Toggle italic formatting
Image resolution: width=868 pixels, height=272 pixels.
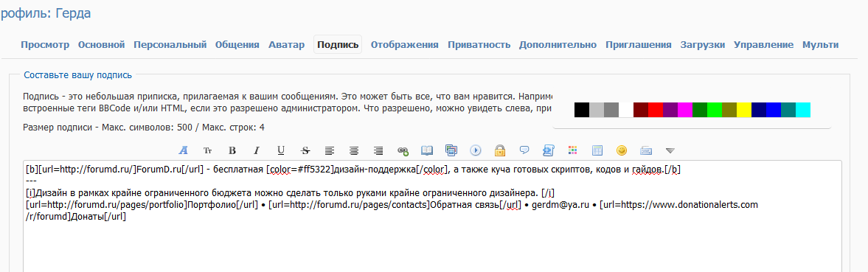(x=257, y=150)
